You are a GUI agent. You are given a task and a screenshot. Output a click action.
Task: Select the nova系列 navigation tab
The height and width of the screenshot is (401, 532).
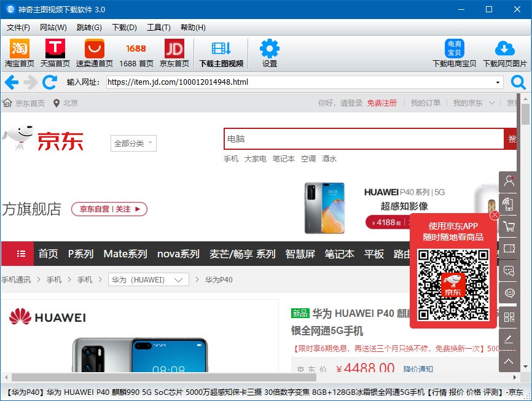click(178, 254)
